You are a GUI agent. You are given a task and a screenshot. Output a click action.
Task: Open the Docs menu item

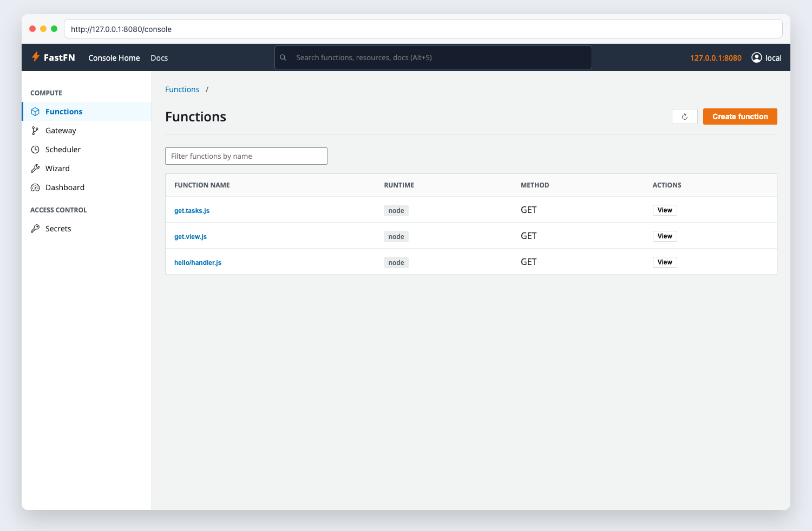(x=159, y=57)
